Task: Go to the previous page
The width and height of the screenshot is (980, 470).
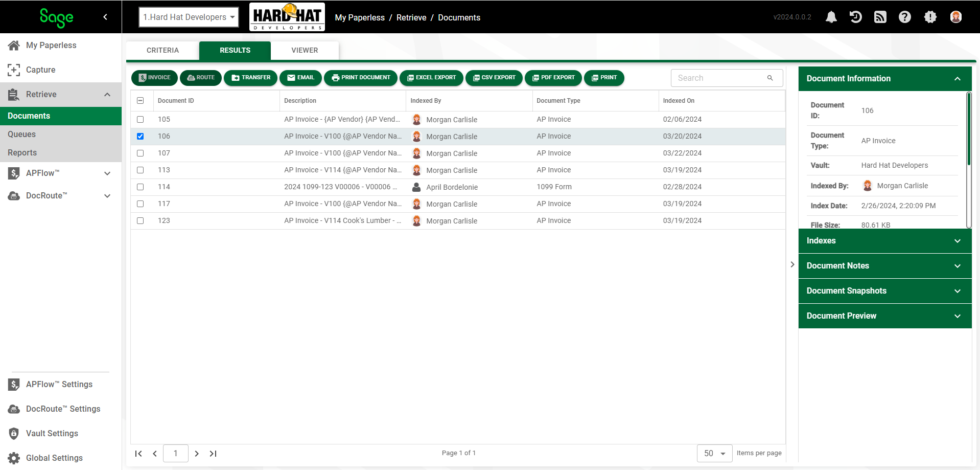Action: click(155, 453)
